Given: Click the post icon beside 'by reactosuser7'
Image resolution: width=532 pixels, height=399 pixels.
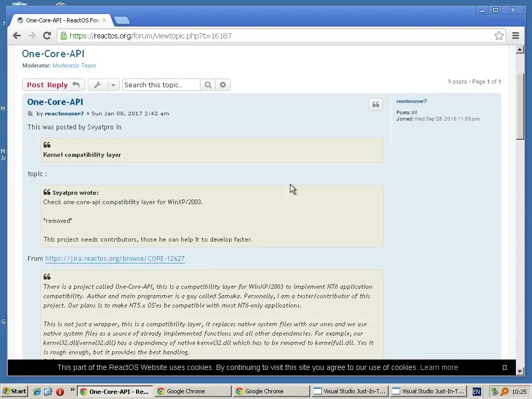Looking at the screenshot, I should (30, 113).
